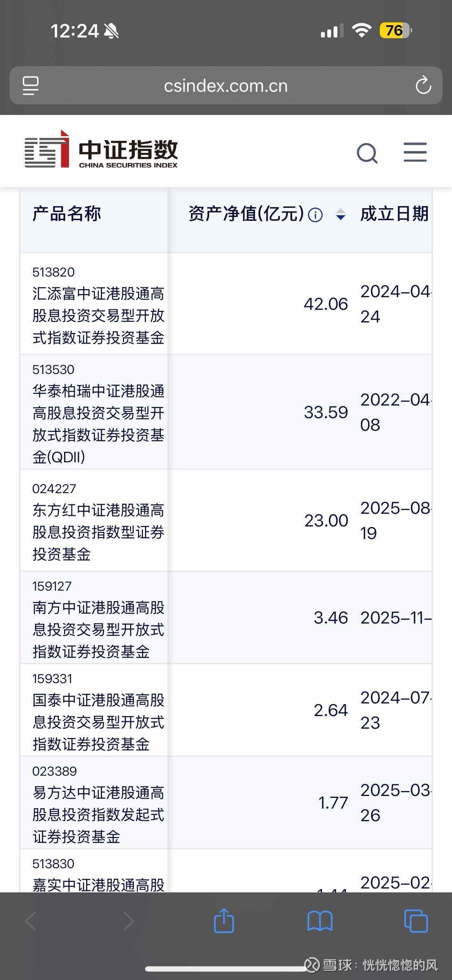This screenshot has height=980, width=452.
Task: Tap the info icon beside 资产净值(亿元)
Action: (315, 215)
